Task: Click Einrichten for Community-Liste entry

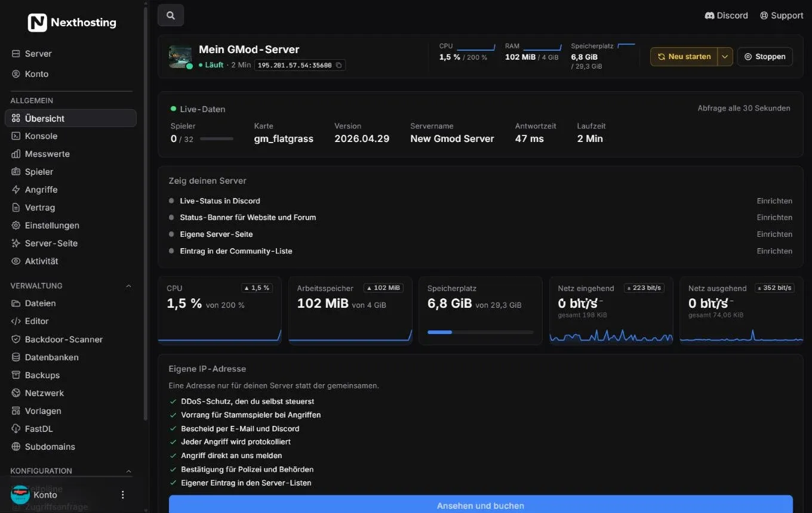Action: pos(774,251)
